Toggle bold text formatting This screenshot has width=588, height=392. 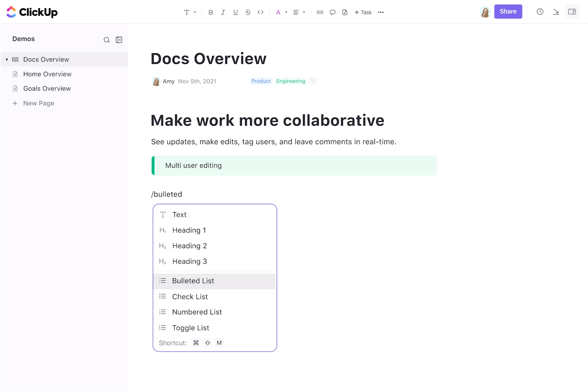tap(211, 12)
